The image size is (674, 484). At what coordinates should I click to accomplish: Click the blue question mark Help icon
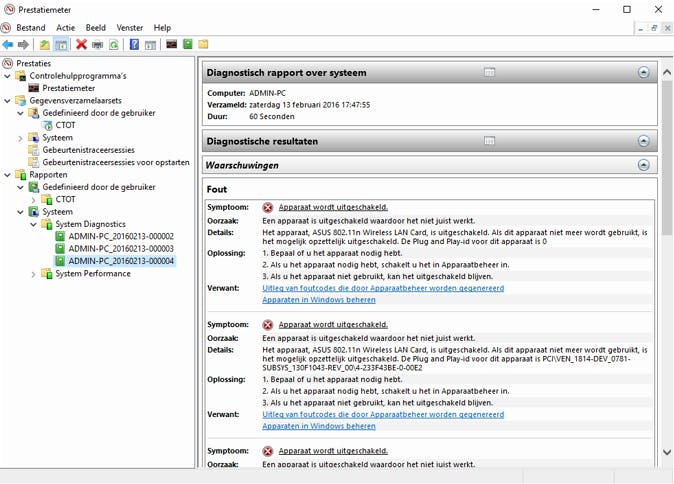pos(134,44)
